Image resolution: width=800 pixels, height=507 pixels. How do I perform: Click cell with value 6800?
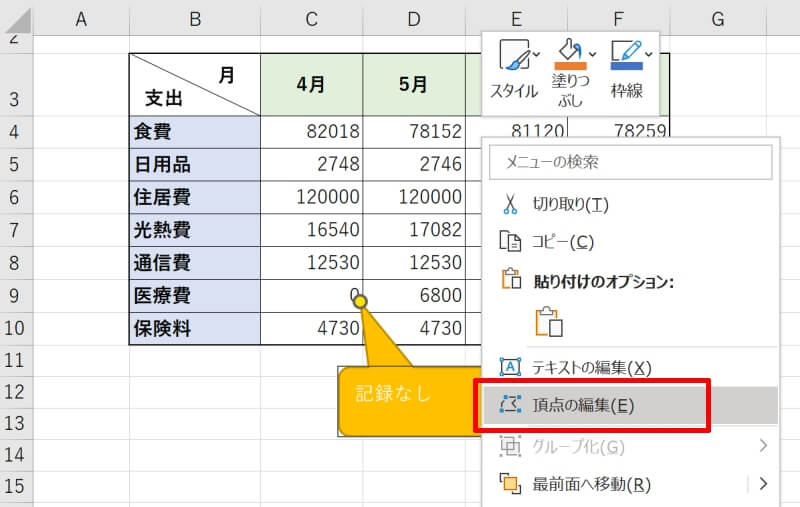click(x=414, y=295)
